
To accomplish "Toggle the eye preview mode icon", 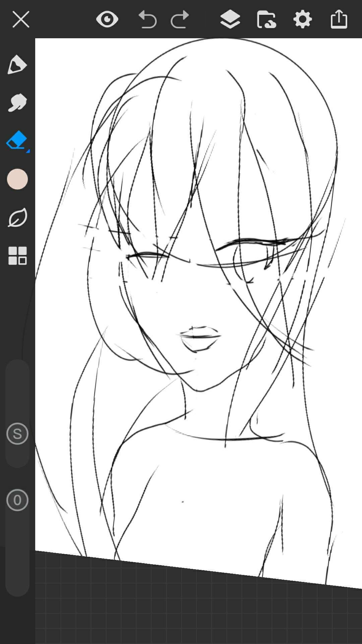I will coord(107,19).
